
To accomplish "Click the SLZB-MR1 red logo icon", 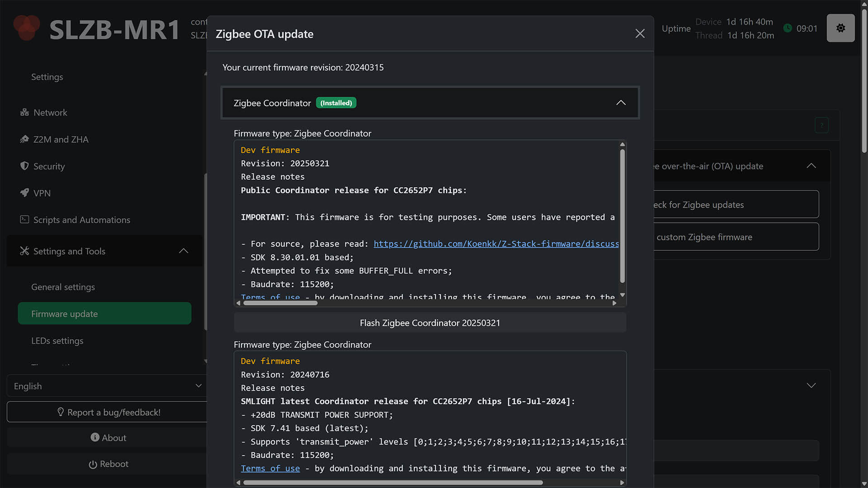I will [x=27, y=27].
